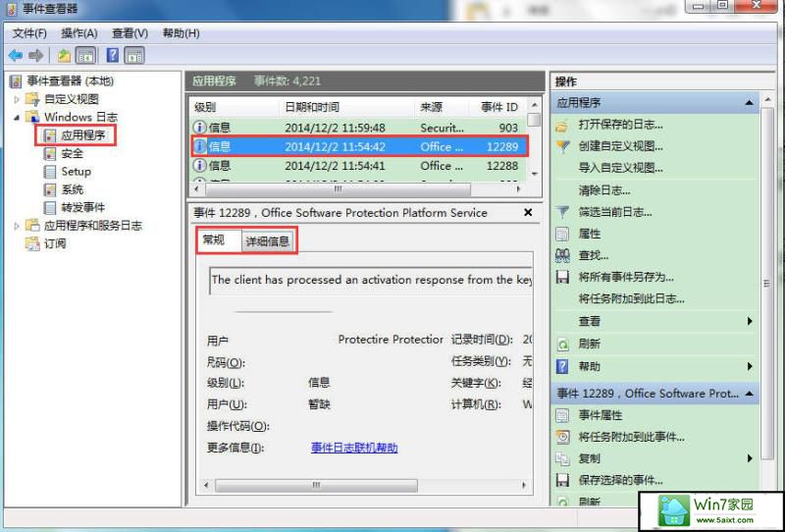Viewport: 785px width, 532px height.
Task: Expand the 复制 submenu in actions
Action: click(750, 458)
